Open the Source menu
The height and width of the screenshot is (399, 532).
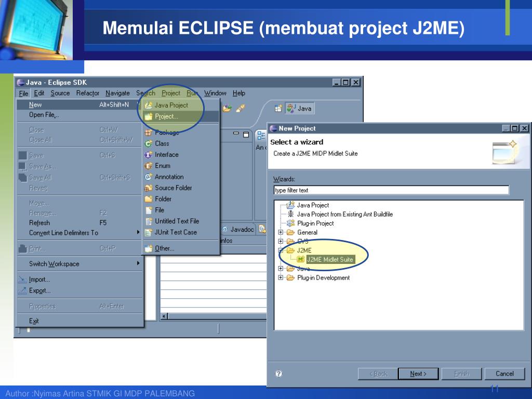click(60, 93)
